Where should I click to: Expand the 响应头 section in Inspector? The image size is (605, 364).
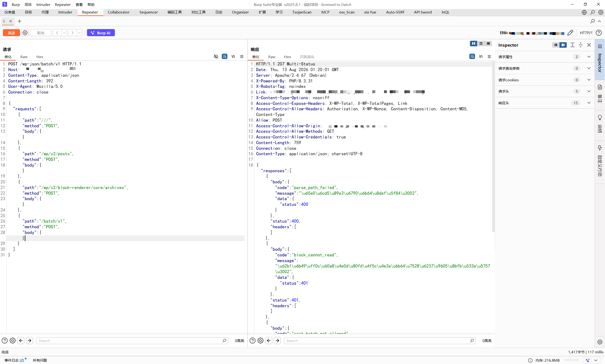pos(544,103)
